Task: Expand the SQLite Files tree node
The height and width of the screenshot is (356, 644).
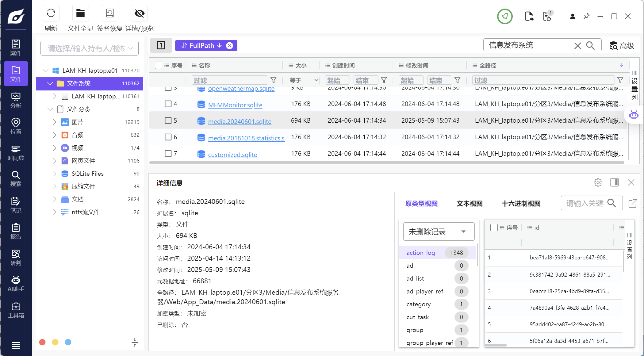Action: tap(55, 174)
